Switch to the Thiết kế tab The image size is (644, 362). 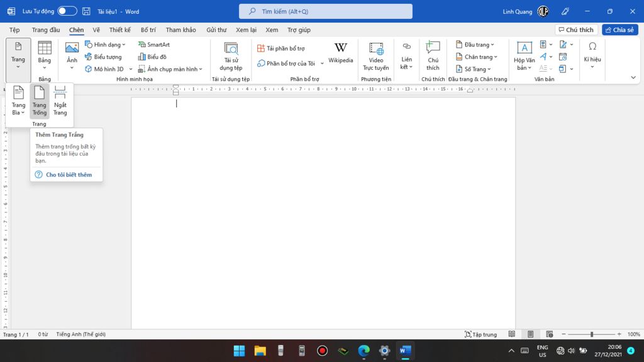pos(120,30)
